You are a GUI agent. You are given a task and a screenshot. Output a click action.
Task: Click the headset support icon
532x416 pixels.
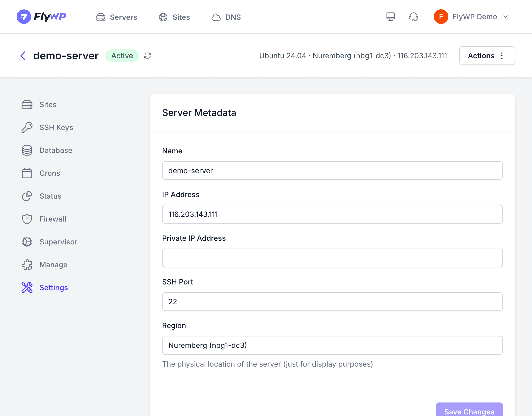[413, 17]
